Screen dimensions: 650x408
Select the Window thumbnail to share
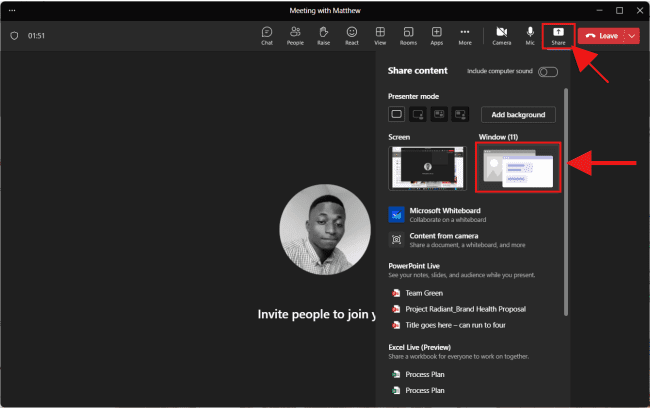click(x=517, y=168)
